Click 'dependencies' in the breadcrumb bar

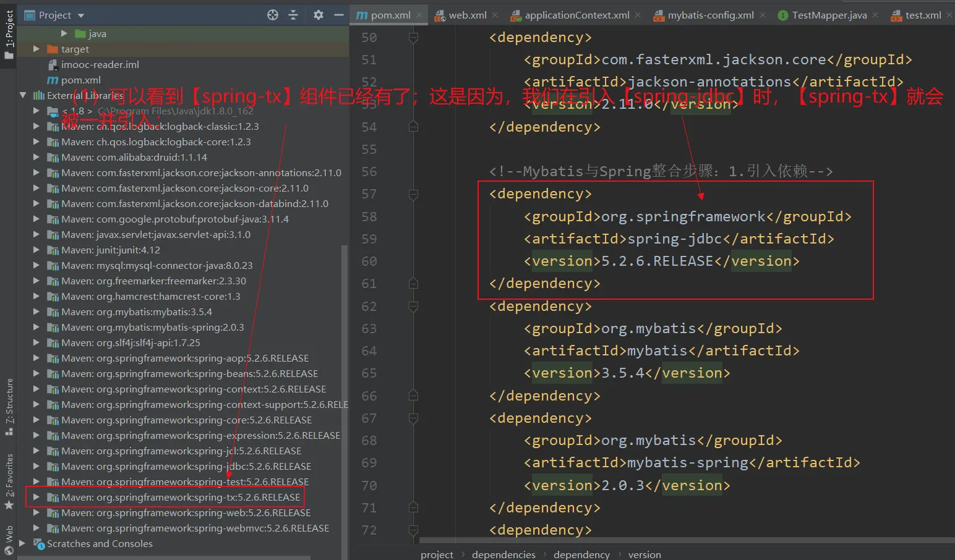pyautogui.click(x=503, y=554)
